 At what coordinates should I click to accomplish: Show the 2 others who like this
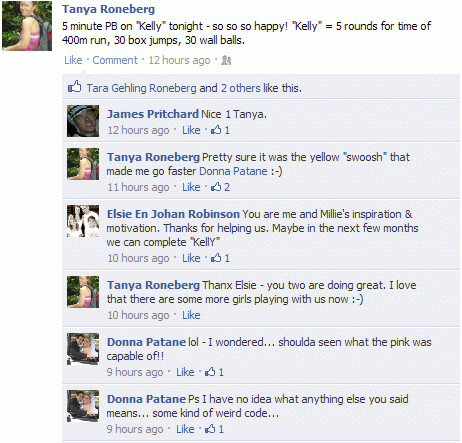click(241, 88)
